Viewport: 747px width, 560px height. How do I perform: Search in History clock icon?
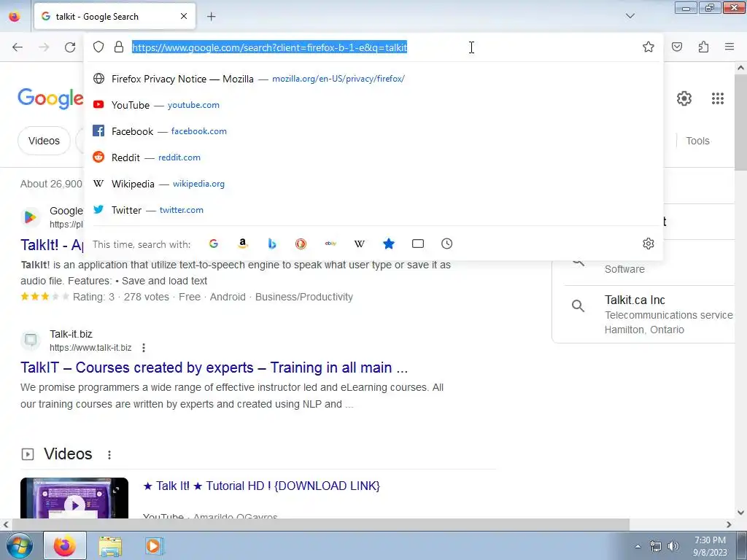click(446, 244)
